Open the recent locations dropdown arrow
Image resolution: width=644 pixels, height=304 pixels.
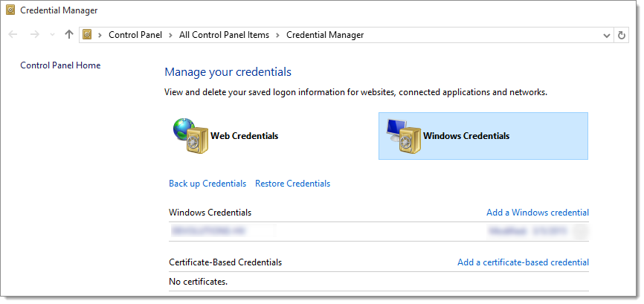pos(52,35)
